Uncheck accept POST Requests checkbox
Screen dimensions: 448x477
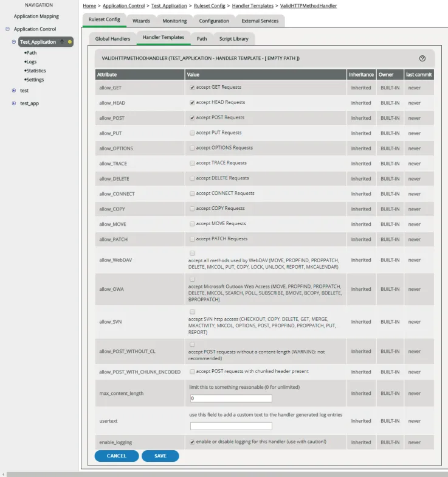(x=192, y=118)
